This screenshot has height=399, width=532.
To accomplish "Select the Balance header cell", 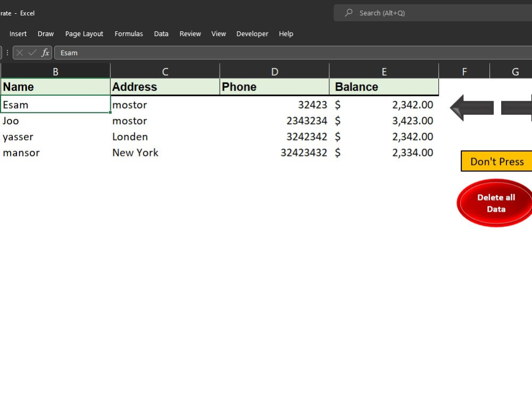I will 384,87.
